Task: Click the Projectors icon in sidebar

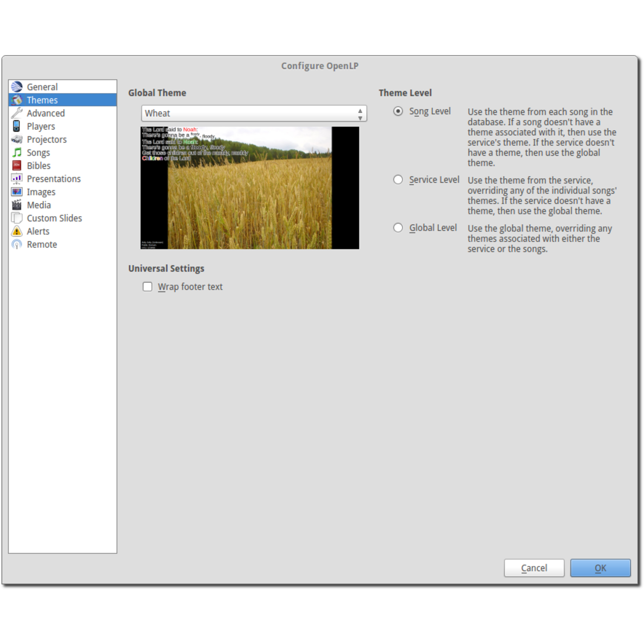Action: pos(17,139)
